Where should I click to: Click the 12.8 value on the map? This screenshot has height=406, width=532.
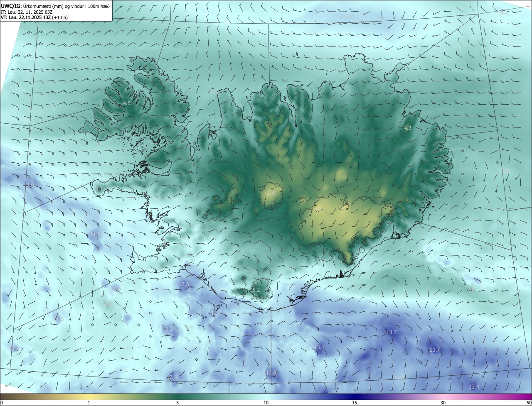[271, 373]
